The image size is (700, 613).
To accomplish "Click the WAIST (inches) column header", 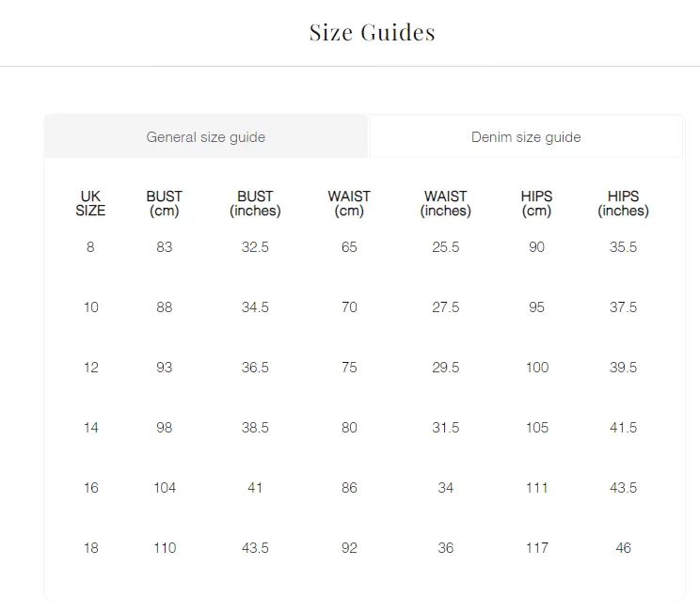I will (446, 203).
